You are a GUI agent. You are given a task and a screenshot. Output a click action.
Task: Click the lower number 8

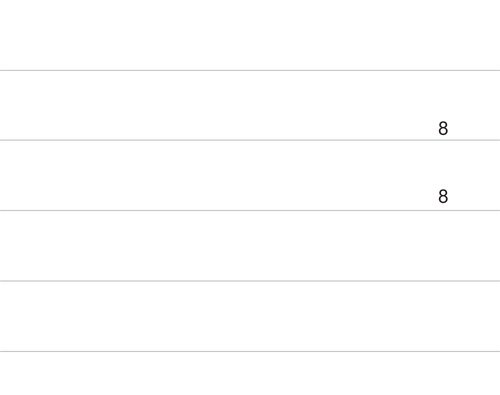[x=443, y=196]
